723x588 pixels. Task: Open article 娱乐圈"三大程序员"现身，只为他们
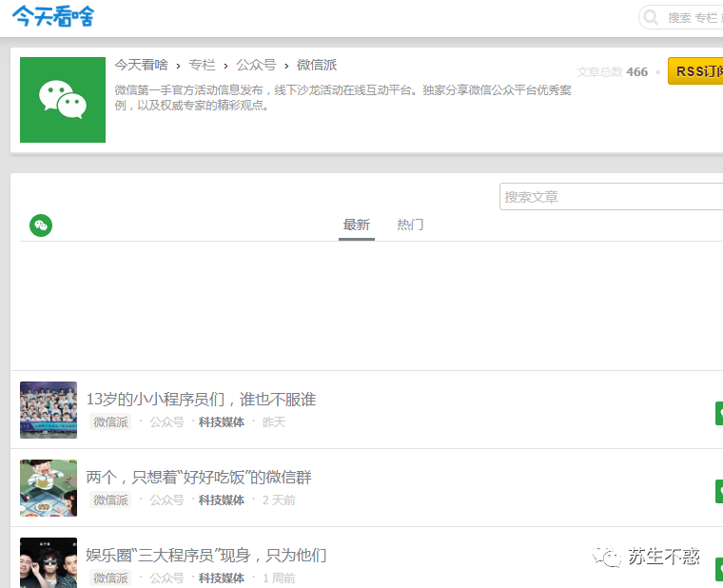pos(206,555)
